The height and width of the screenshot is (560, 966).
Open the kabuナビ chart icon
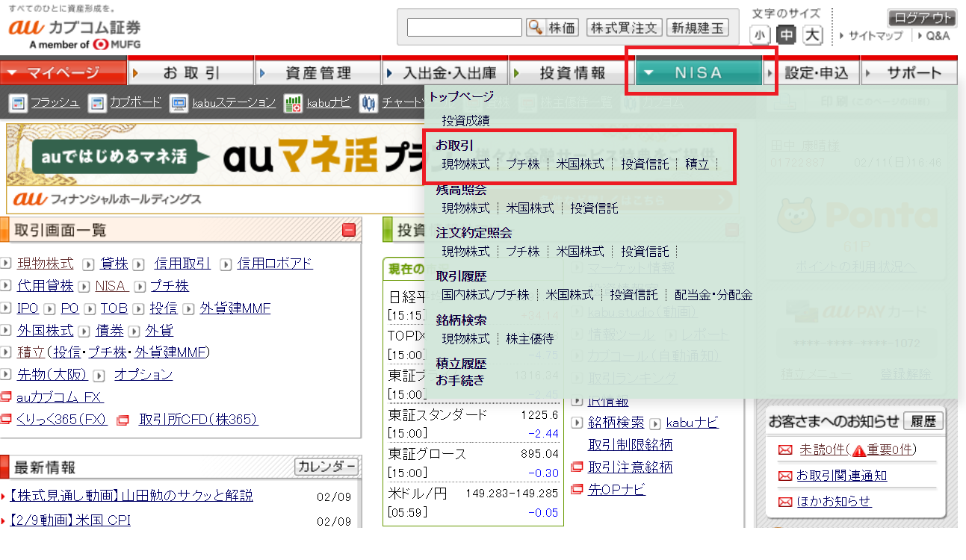(293, 103)
